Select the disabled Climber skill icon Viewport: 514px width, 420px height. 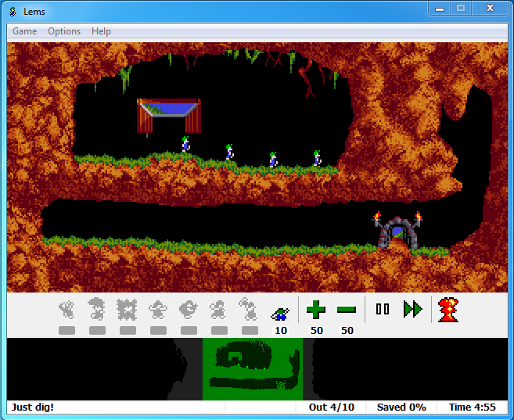pyautogui.click(x=66, y=310)
